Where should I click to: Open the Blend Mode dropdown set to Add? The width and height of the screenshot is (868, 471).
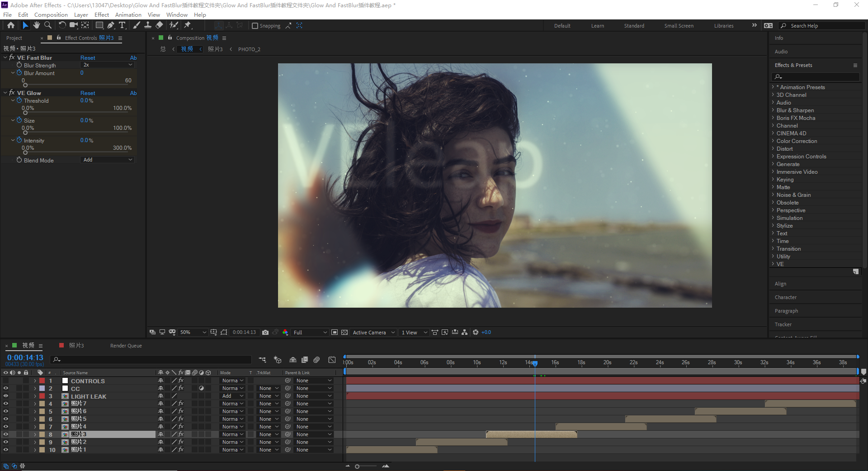(108, 160)
